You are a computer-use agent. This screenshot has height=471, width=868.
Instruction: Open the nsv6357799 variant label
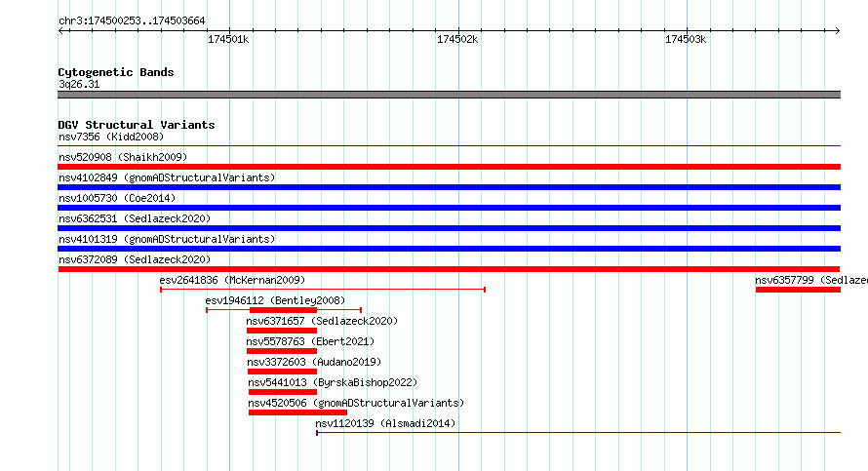[x=811, y=280]
